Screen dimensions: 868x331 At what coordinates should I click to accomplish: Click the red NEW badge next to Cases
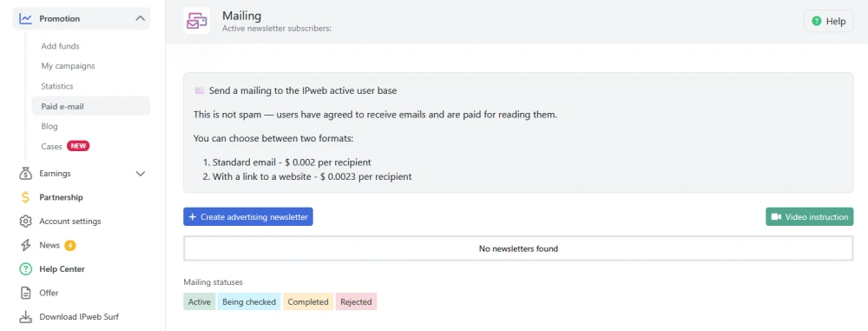(78, 146)
